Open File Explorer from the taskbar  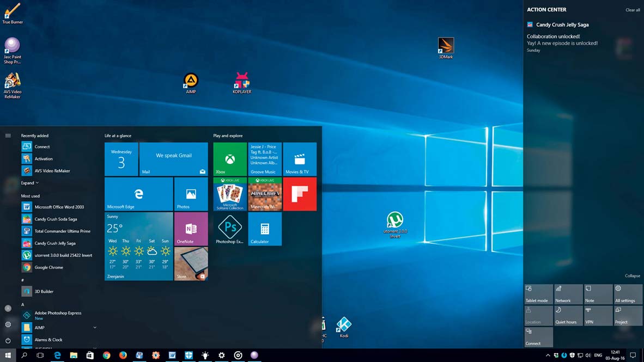(x=74, y=355)
